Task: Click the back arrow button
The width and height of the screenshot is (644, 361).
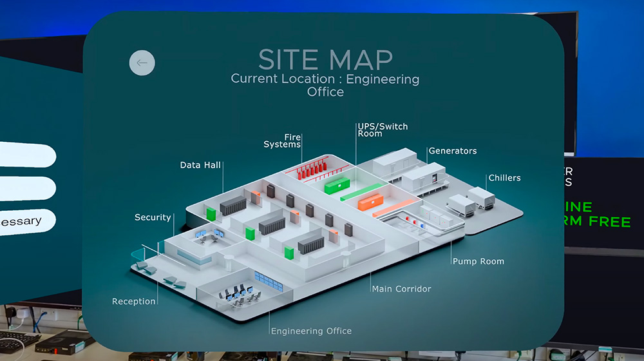Action: point(142,63)
